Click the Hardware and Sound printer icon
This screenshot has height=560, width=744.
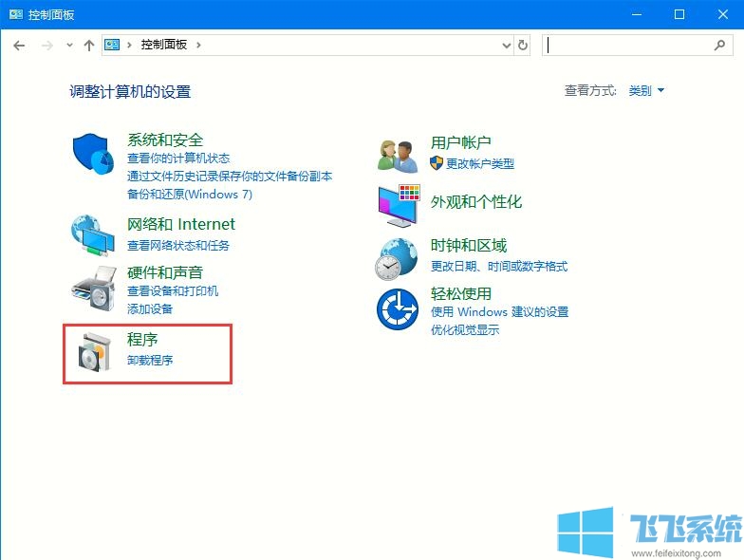tap(93, 287)
